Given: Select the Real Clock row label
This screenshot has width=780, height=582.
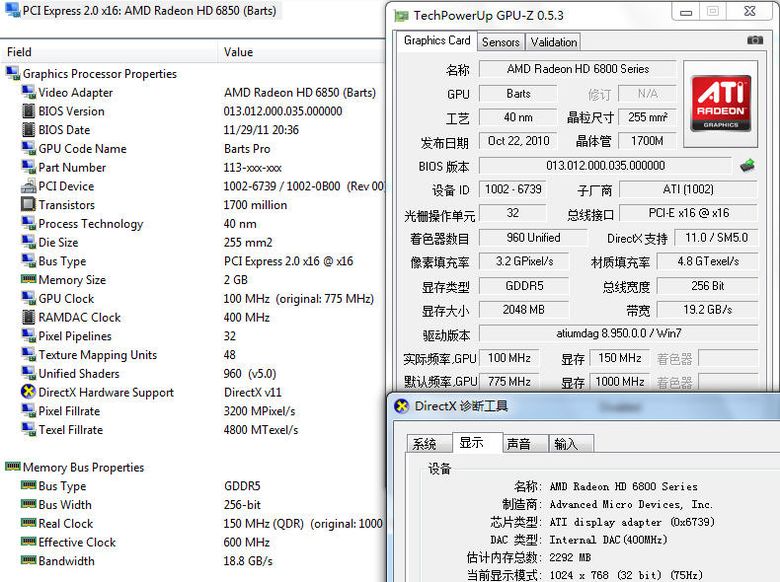Looking at the screenshot, I should [66, 523].
